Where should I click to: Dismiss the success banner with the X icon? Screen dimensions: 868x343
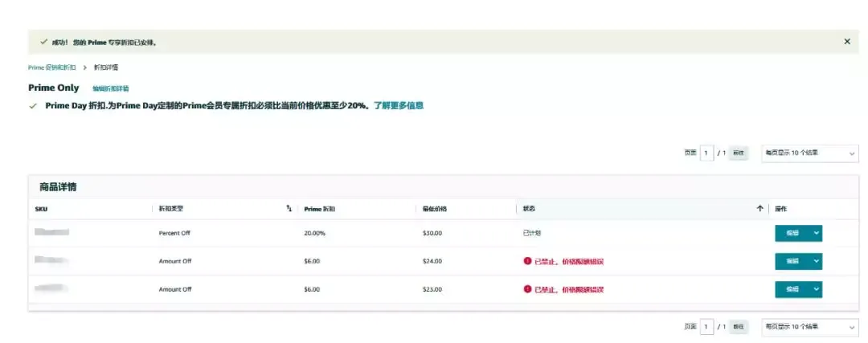click(847, 42)
